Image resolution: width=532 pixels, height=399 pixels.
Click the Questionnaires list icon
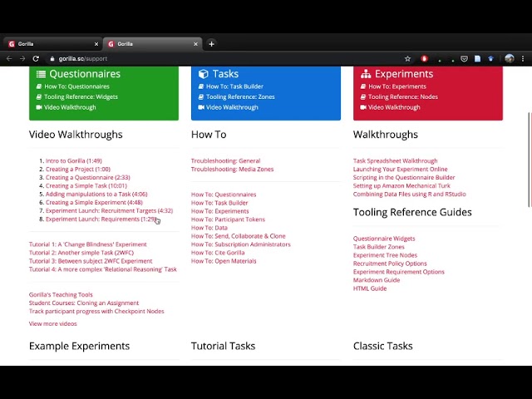click(41, 74)
